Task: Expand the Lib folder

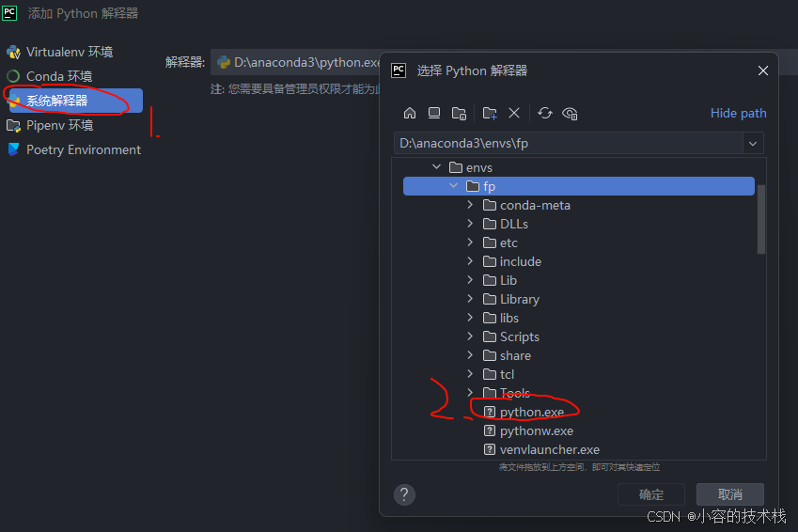Action: coord(470,280)
